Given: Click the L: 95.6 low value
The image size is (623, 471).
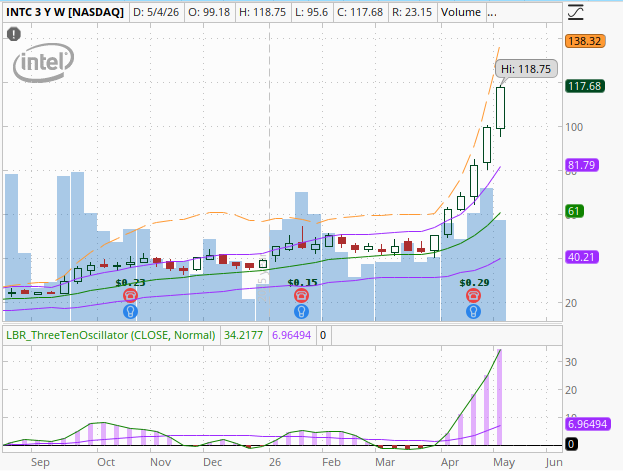Looking at the screenshot, I should click(x=312, y=12).
